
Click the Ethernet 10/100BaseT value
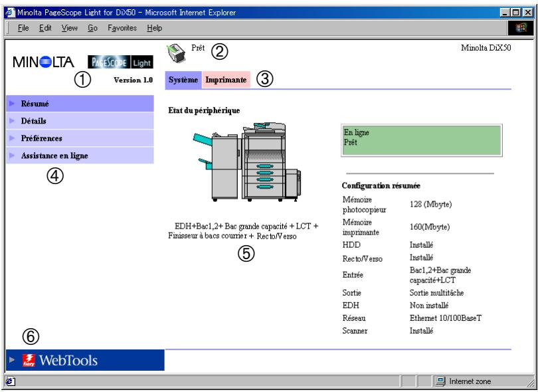click(x=446, y=318)
